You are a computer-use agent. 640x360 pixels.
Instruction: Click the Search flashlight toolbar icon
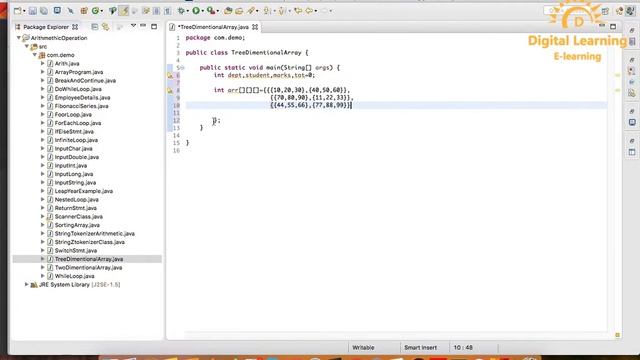click(x=251, y=11)
